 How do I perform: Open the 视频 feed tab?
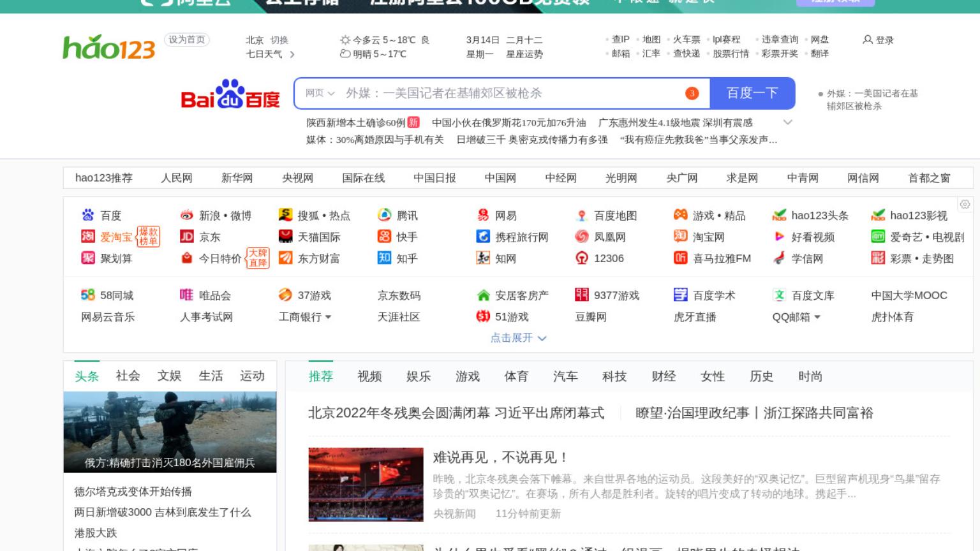[369, 376]
